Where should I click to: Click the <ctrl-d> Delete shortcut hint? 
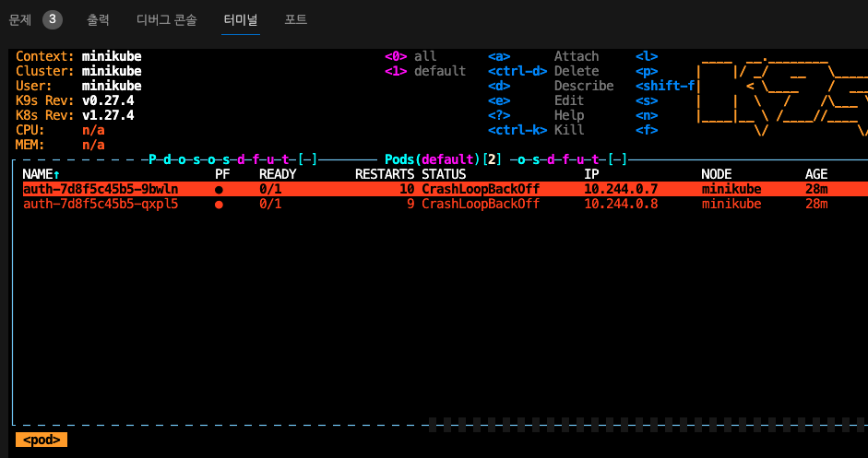pos(543,71)
